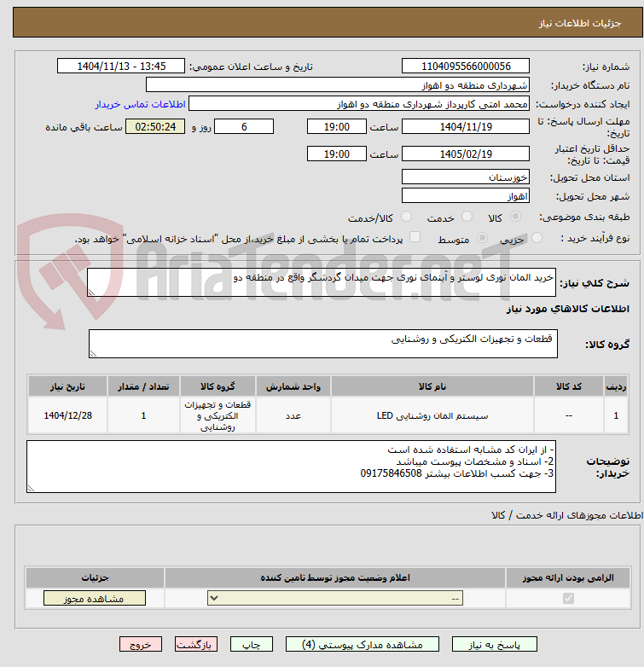
Task: Click the row number cell 1
Action: [x=616, y=415]
